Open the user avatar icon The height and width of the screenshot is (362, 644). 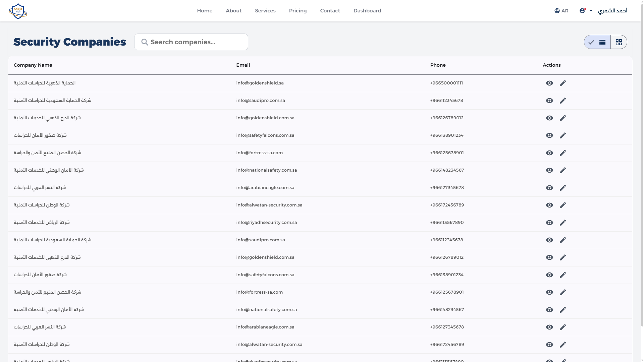[582, 10]
